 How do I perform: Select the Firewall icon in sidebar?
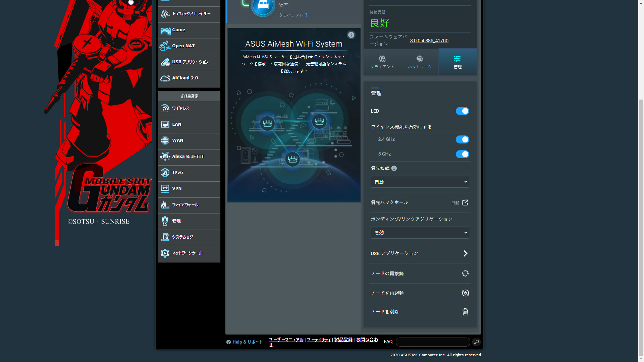click(165, 205)
